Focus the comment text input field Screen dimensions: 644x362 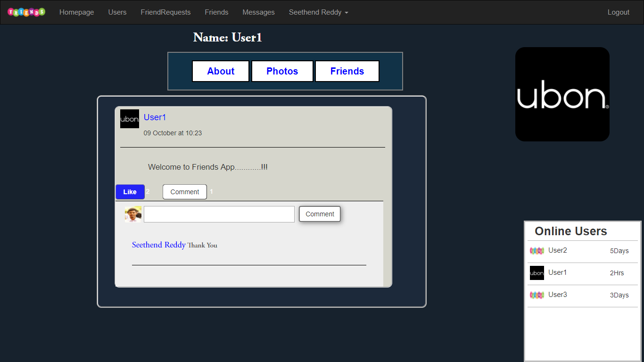pyautogui.click(x=219, y=214)
